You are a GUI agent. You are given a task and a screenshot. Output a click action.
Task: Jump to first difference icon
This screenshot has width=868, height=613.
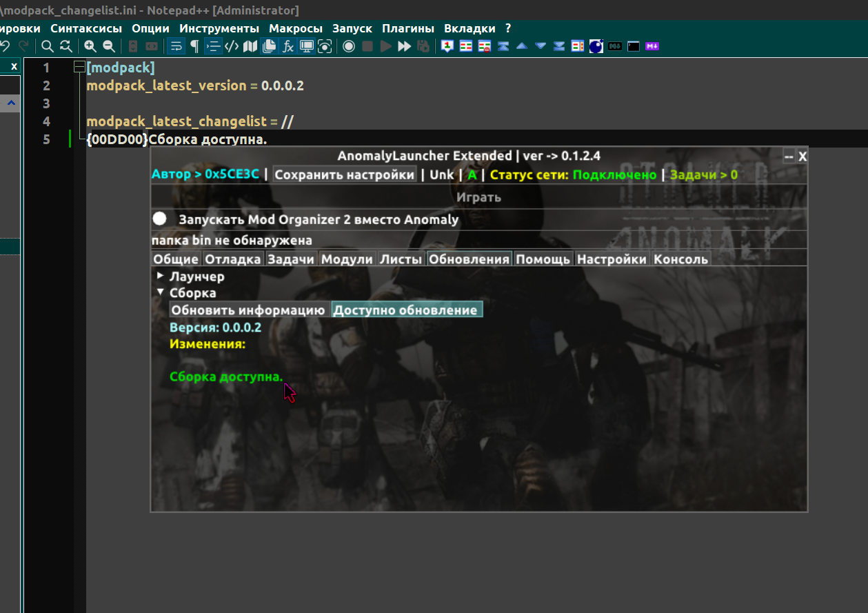(503, 46)
